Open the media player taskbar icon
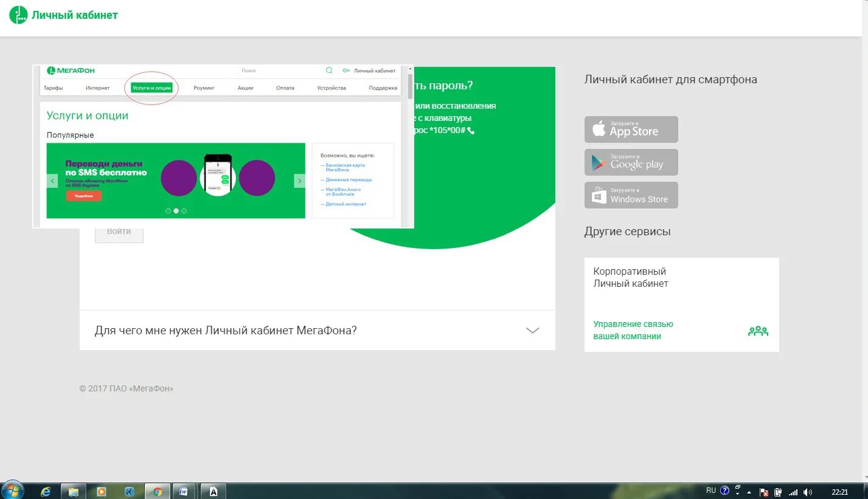Image resolution: width=868 pixels, height=499 pixels. (102, 491)
